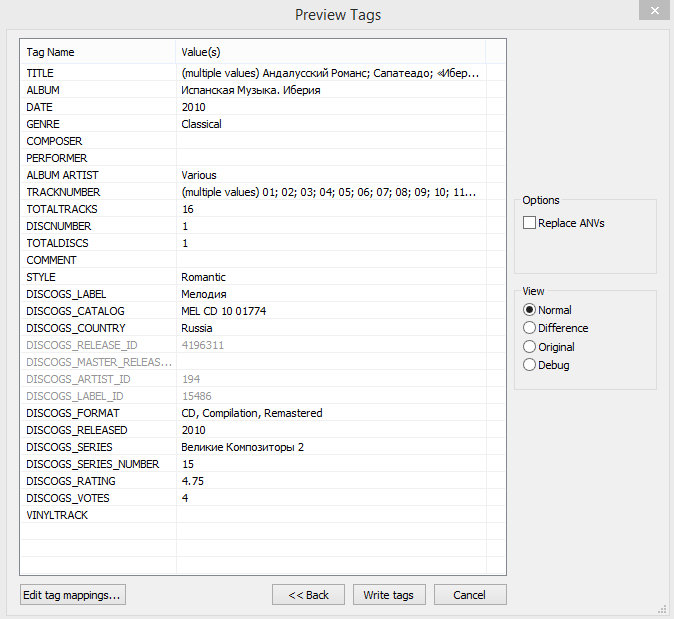The width and height of the screenshot is (674, 619).
Task: Switch view to Difference
Action: 529,328
